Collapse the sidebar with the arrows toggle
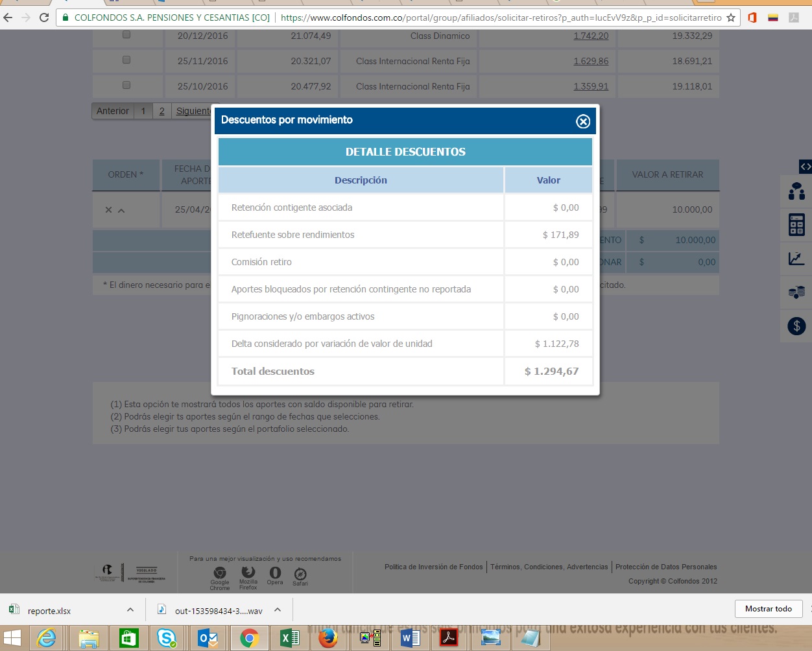The image size is (812, 651). tap(805, 167)
